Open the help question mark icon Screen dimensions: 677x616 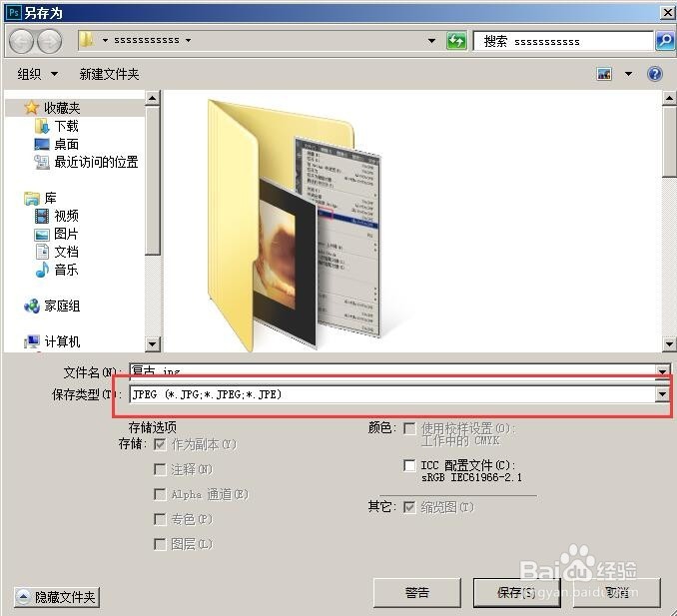[655, 74]
